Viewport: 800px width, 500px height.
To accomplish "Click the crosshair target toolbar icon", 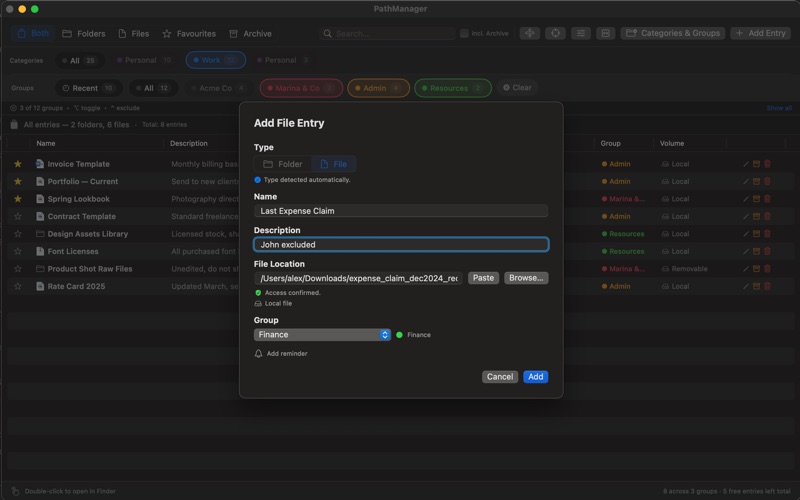I will coord(555,33).
